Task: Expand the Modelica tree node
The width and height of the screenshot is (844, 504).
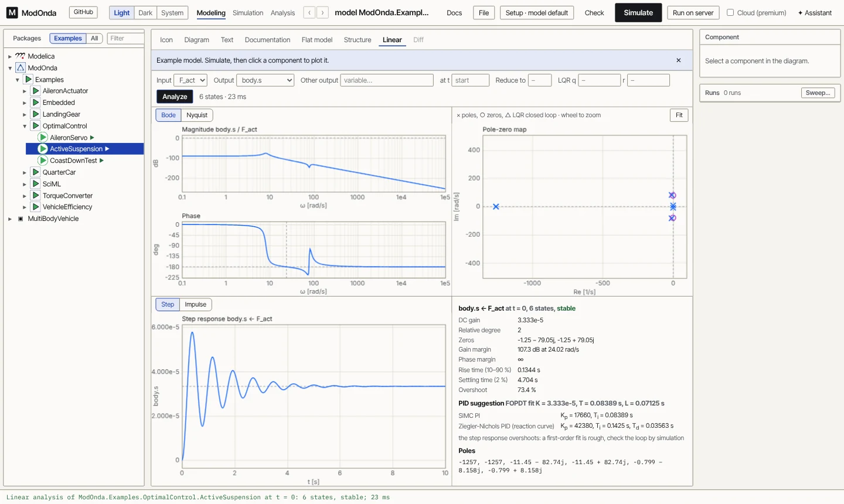Action: (x=10, y=57)
